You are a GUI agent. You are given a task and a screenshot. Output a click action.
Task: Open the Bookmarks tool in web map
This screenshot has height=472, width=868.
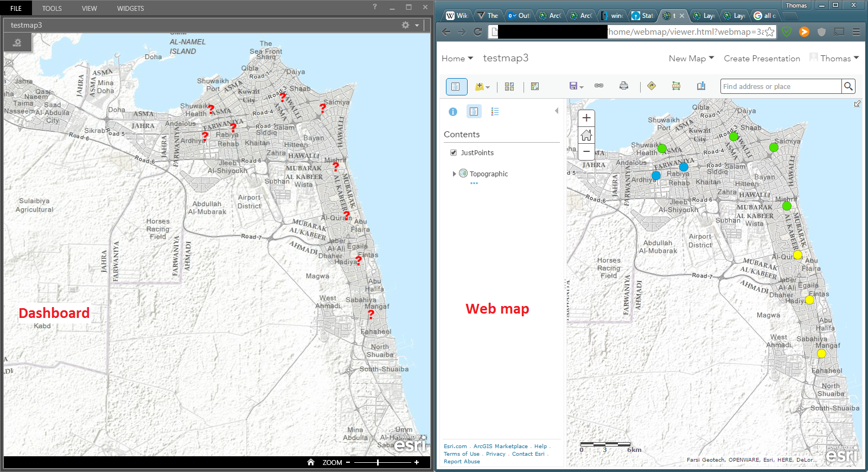tap(701, 86)
